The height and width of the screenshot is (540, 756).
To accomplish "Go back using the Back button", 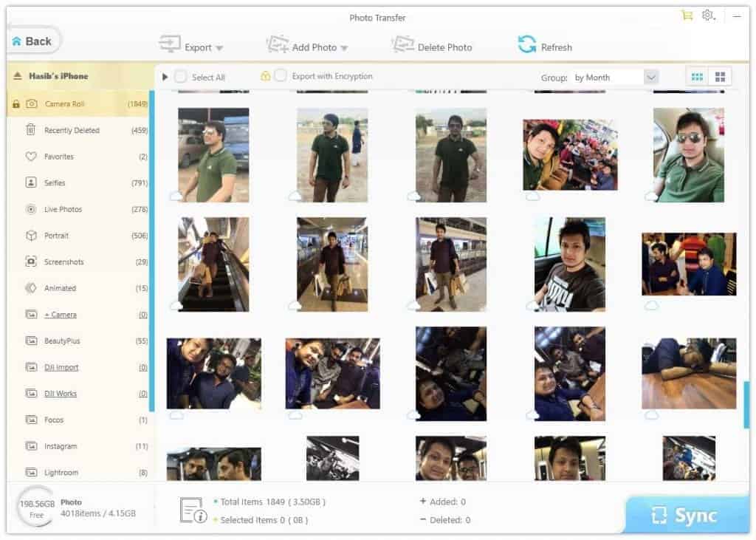I will [x=32, y=41].
